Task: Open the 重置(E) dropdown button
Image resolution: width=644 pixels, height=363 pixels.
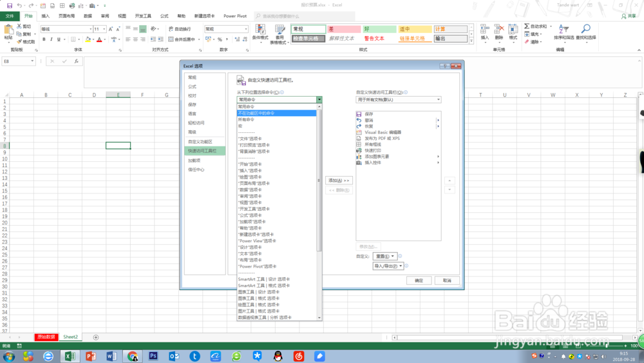Action: point(385,256)
